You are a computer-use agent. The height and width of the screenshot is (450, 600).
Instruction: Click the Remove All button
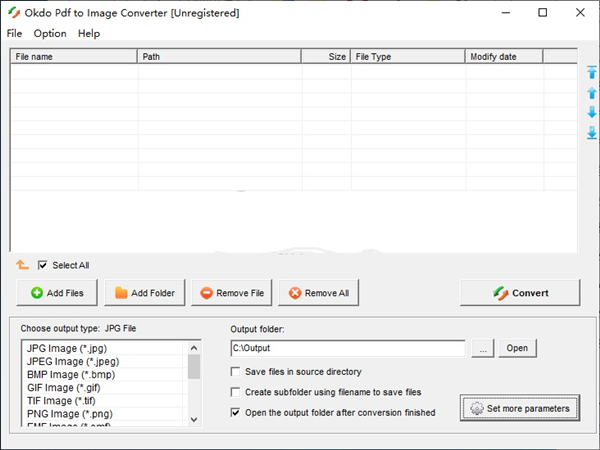318,293
